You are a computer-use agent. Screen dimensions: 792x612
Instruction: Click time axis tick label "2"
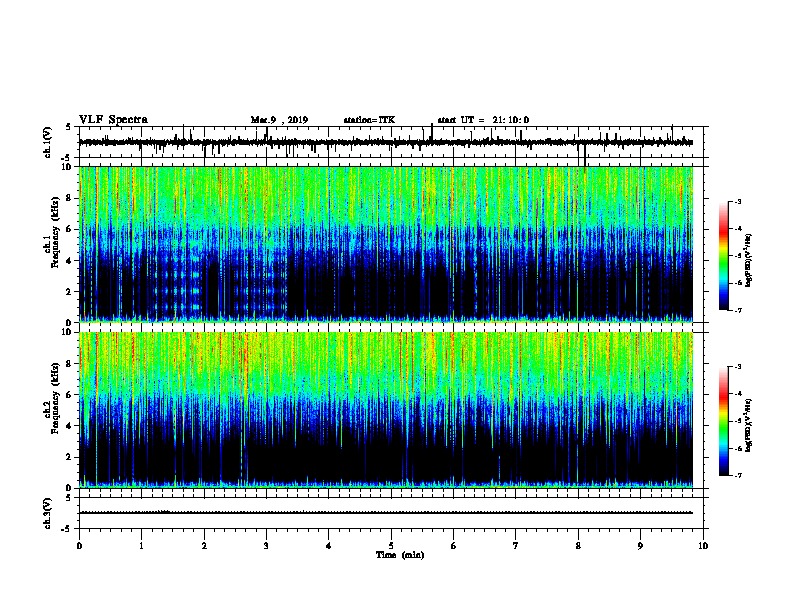(x=204, y=546)
